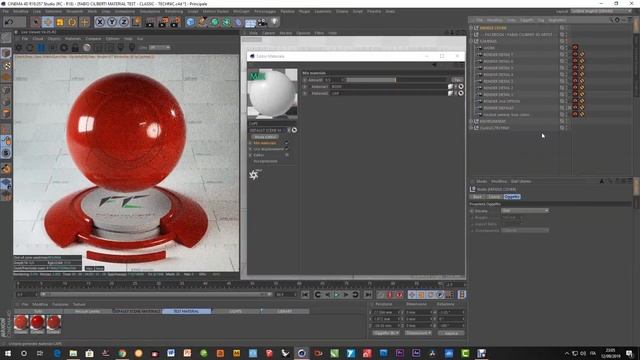
Task: Open File menu in Object Manager
Action: pos(480,20)
